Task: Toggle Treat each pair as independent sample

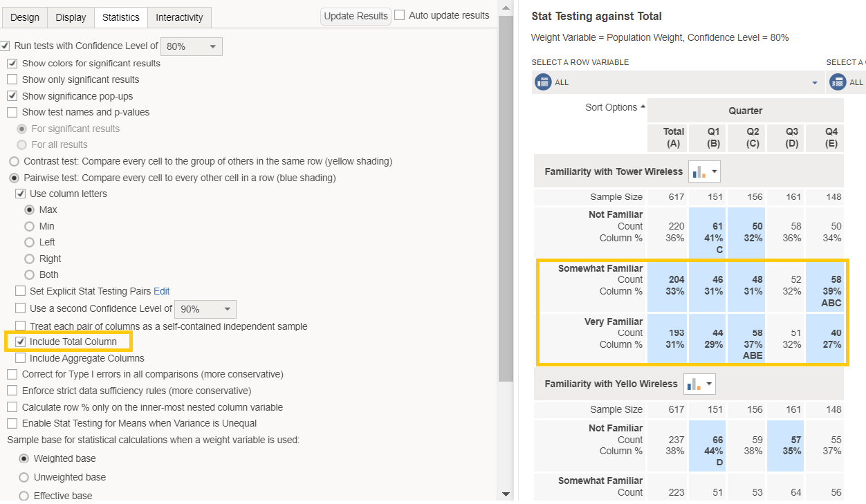Action: pos(21,326)
